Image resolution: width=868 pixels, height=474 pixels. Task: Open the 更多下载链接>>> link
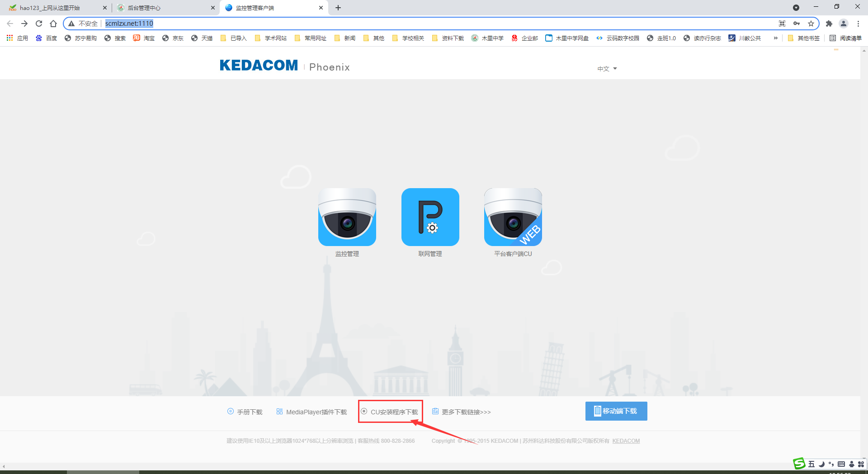coord(461,412)
